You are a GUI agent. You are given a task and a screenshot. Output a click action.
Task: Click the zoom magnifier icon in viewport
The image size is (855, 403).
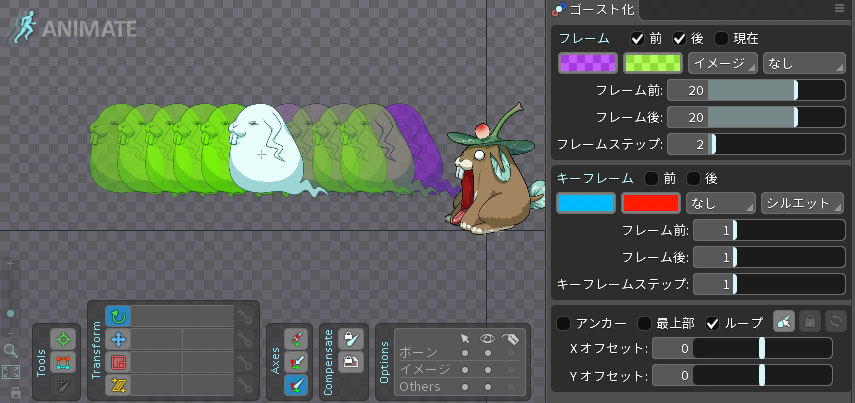10,350
